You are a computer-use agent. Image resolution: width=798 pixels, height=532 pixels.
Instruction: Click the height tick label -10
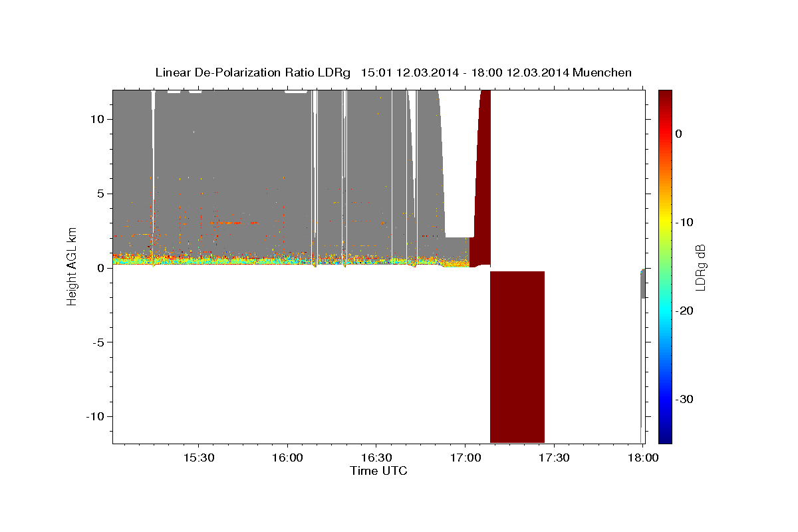95,416
